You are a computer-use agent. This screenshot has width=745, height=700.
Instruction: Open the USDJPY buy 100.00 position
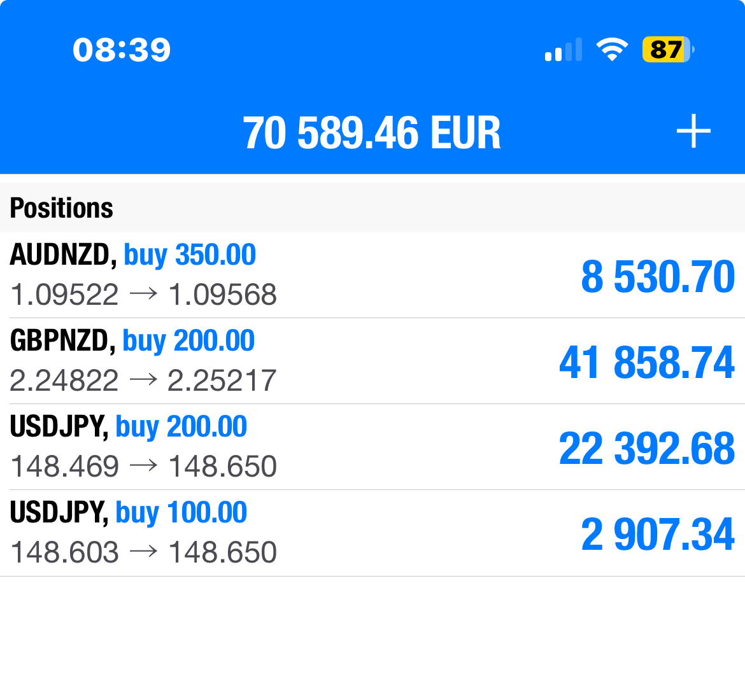coord(372,533)
